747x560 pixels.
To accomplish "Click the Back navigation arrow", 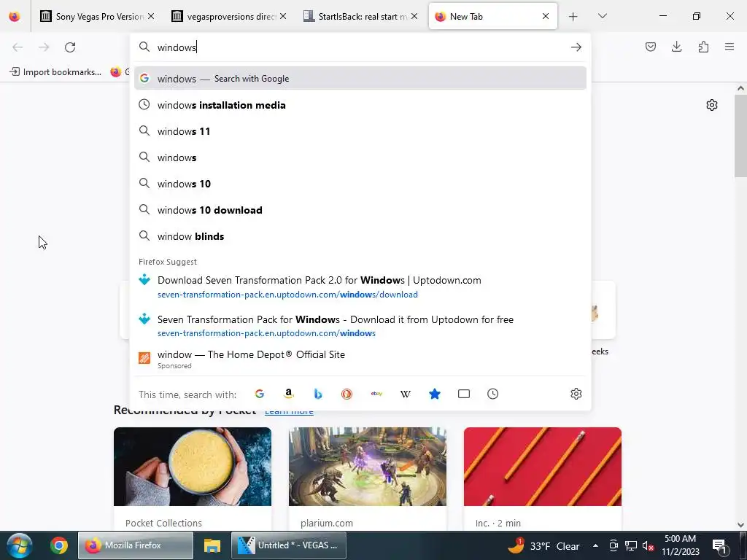I will (x=18, y=47).
